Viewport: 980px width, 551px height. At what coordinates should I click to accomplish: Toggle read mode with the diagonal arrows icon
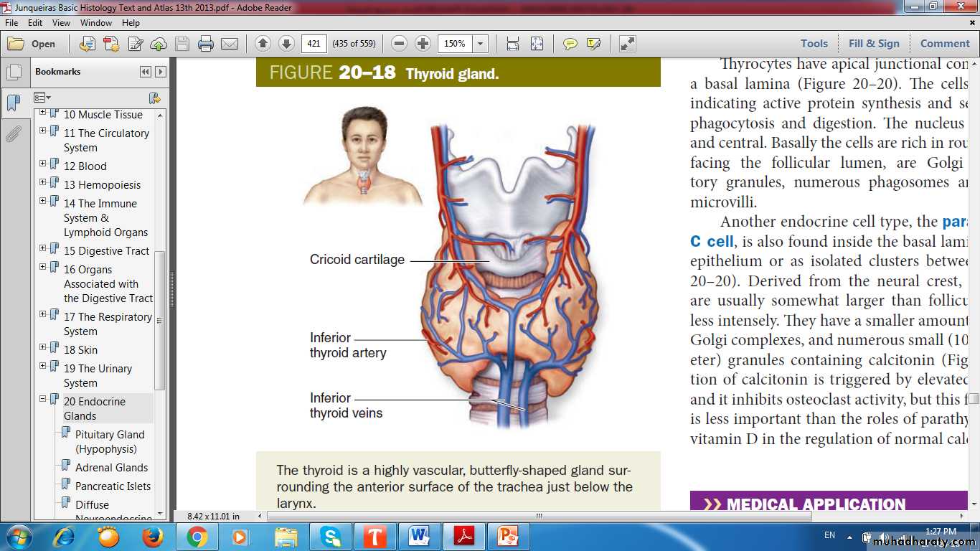coord(628,44)
